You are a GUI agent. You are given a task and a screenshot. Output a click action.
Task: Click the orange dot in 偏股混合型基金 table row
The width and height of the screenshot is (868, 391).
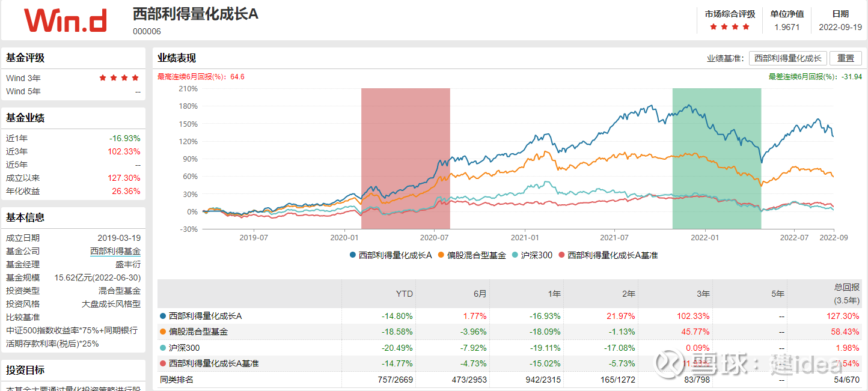[x=163, y=332]
